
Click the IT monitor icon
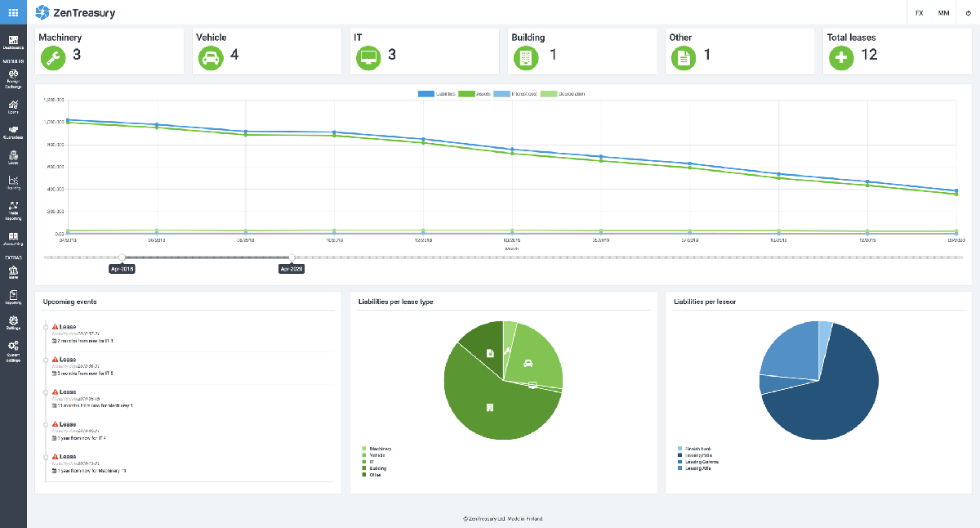[368, 58]
